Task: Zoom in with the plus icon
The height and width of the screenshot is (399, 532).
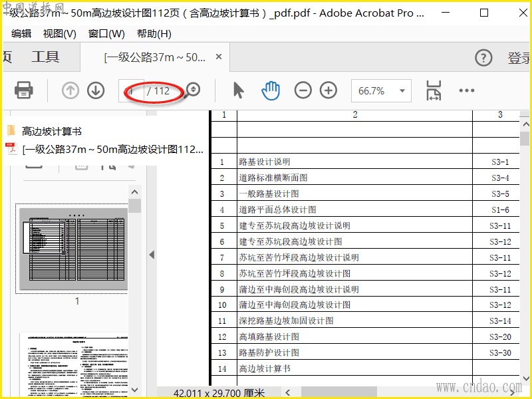Action: 329,90
